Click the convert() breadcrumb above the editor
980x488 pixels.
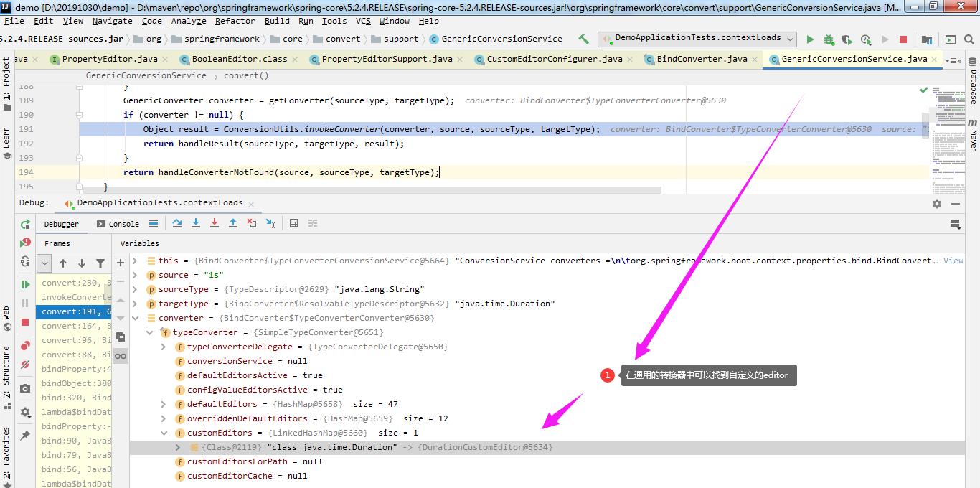pos(246,75)
